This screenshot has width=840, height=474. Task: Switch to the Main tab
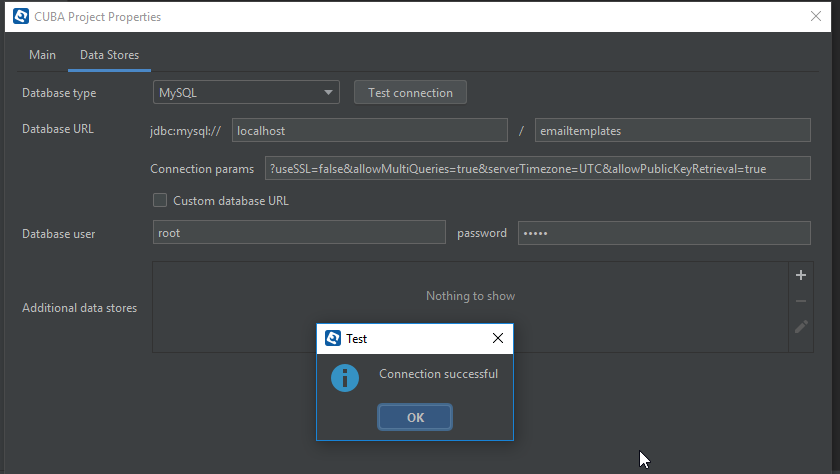42,55
